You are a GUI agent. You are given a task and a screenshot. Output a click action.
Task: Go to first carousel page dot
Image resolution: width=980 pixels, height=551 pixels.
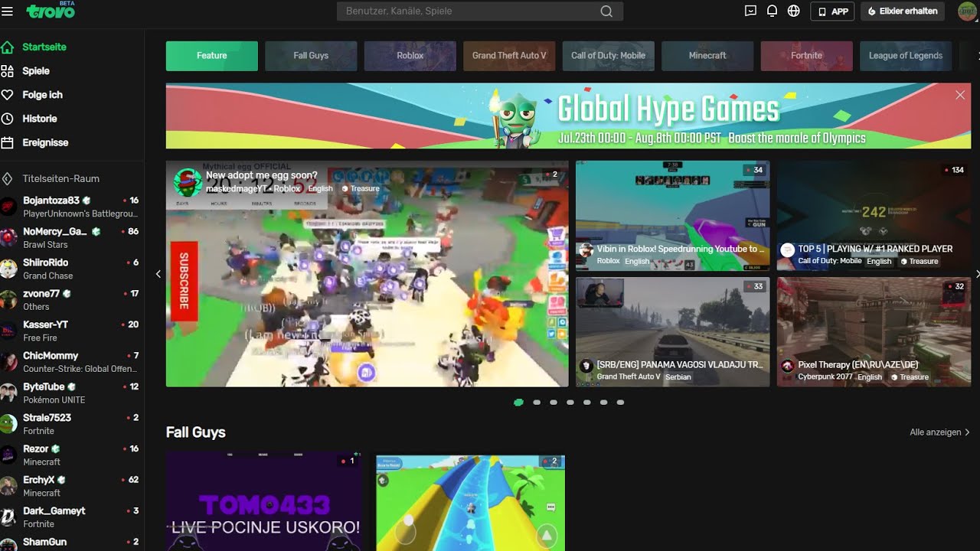519,402
